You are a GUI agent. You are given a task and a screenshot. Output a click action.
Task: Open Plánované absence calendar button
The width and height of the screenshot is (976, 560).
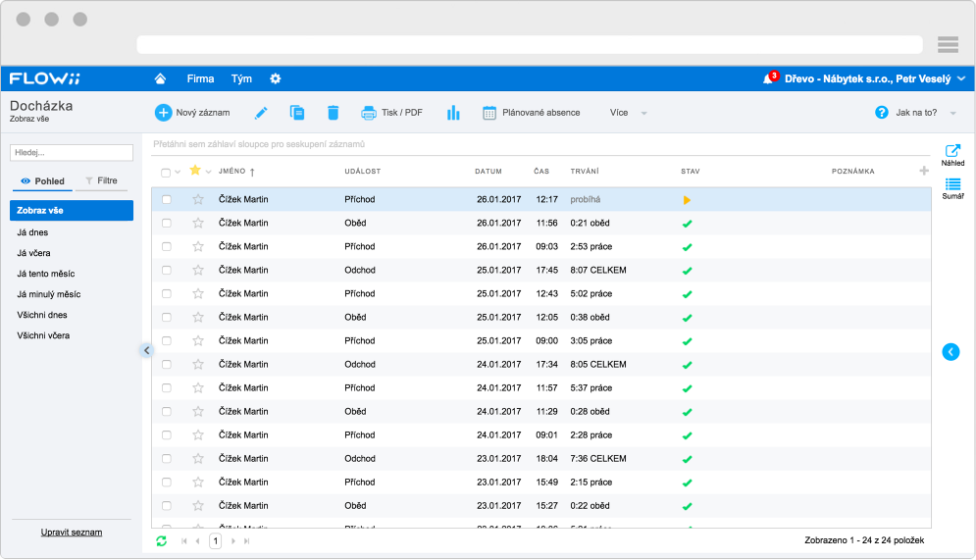[x=532, y=113]
